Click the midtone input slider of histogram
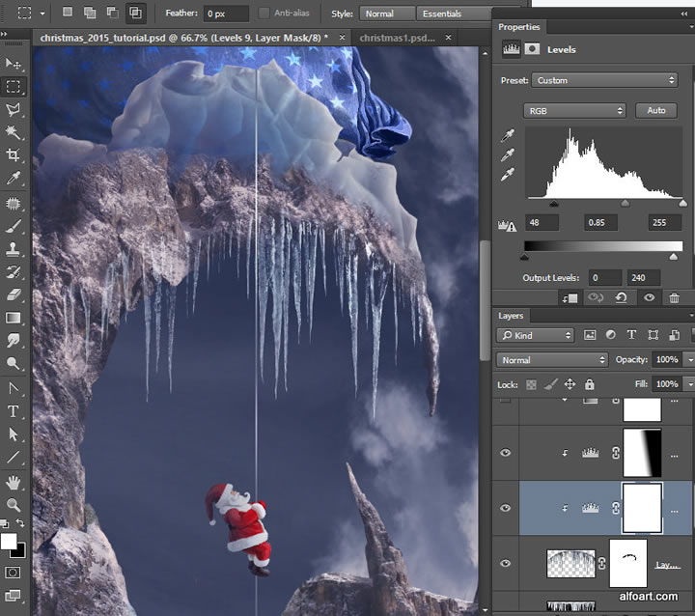The image size is (695, 616). [x=625, y=203]
